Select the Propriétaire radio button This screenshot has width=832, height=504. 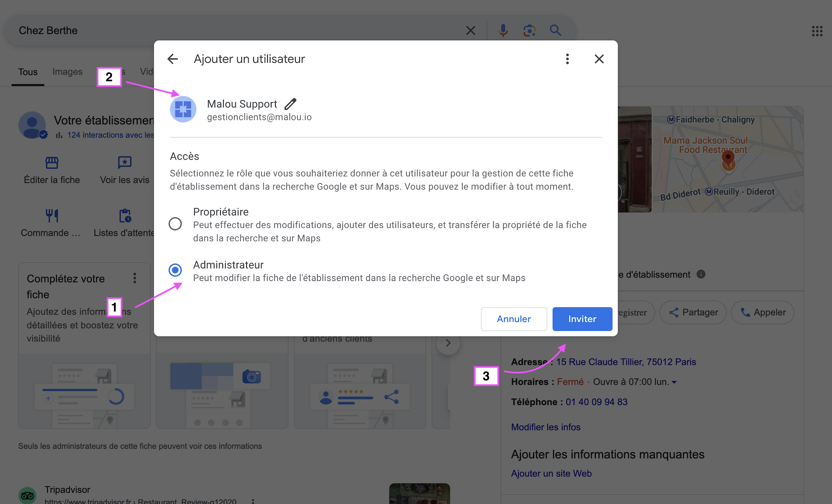(175, 224)
